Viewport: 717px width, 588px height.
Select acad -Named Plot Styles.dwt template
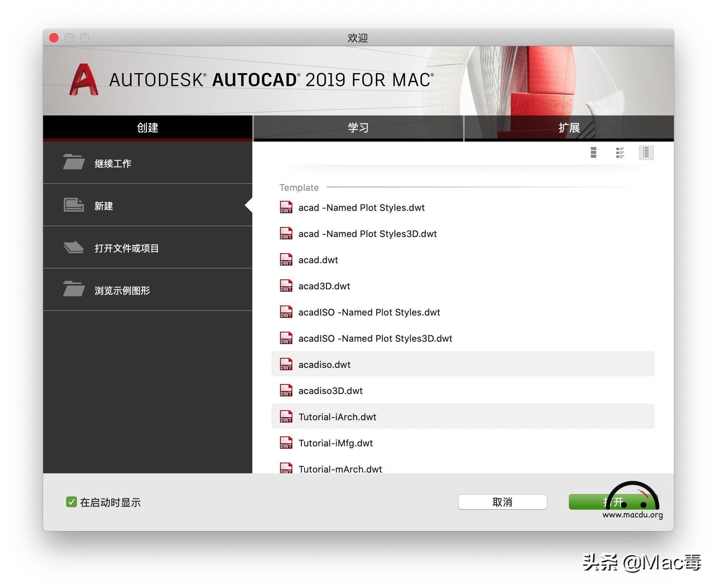point(361,208)
